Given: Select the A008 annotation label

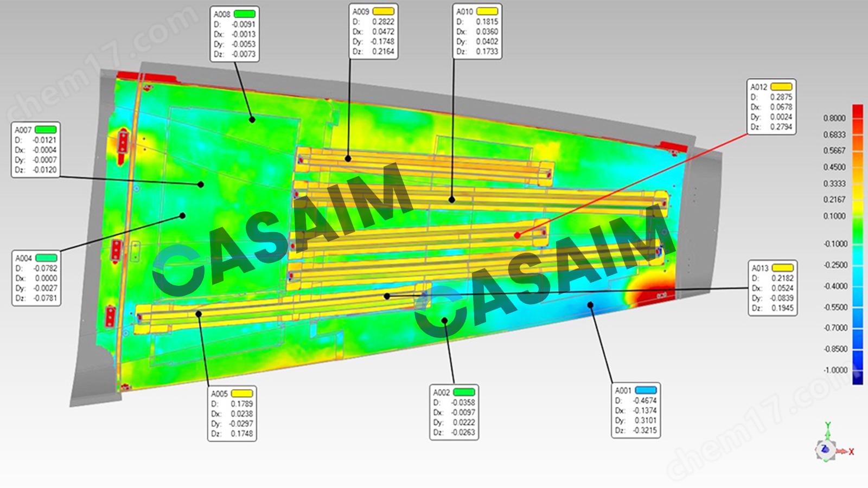Looking at the screenshot, I should point(221,15).
